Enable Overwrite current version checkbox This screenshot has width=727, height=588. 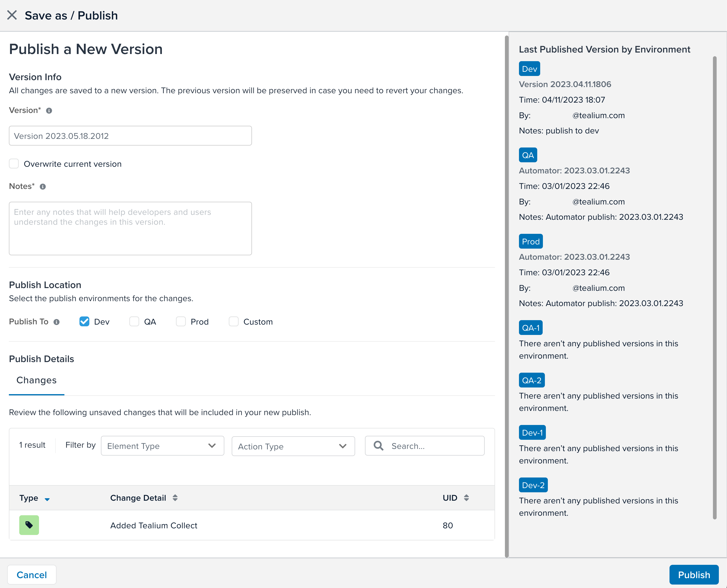[14, 164]
